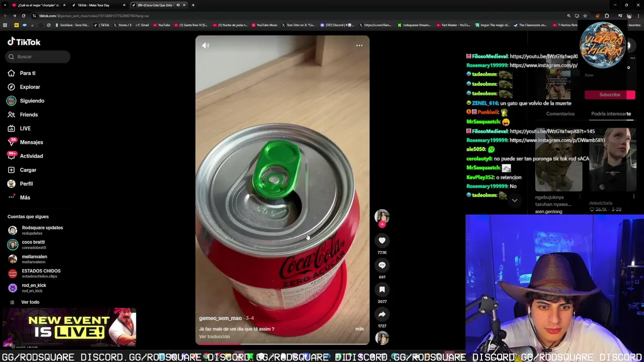Seek using the video progress bar

tap(282, 344)
